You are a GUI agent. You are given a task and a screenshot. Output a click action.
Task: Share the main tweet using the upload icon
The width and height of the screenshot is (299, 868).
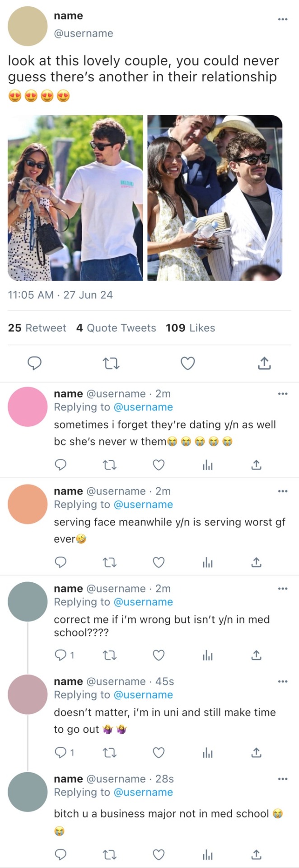tap(264, 363)
